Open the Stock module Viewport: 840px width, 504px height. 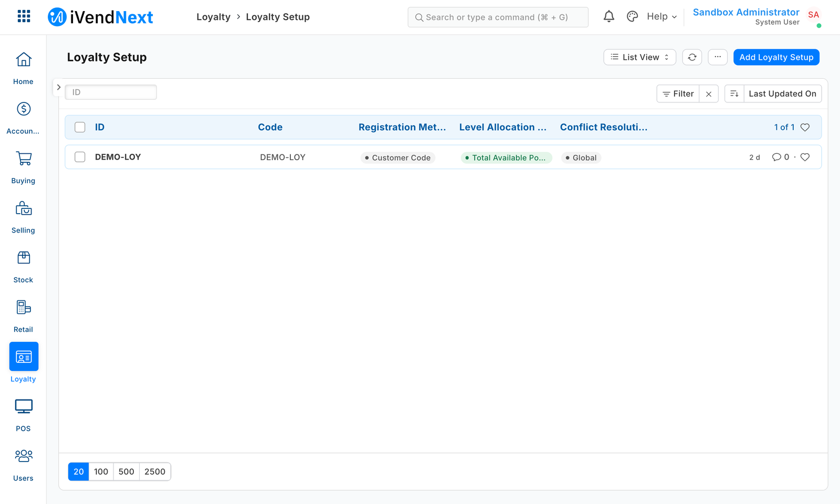point(23,267)
